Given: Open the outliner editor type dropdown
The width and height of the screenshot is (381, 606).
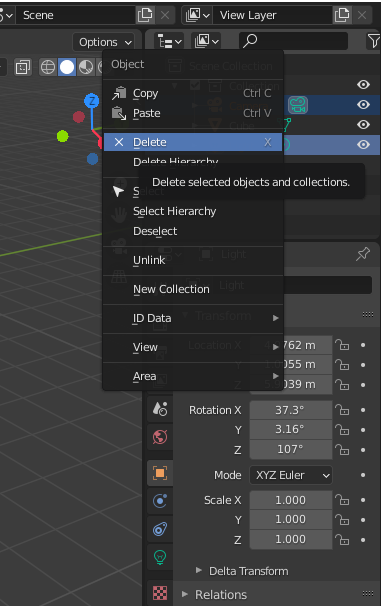Looking at the screenshot, I should click(x=169, y=41).
